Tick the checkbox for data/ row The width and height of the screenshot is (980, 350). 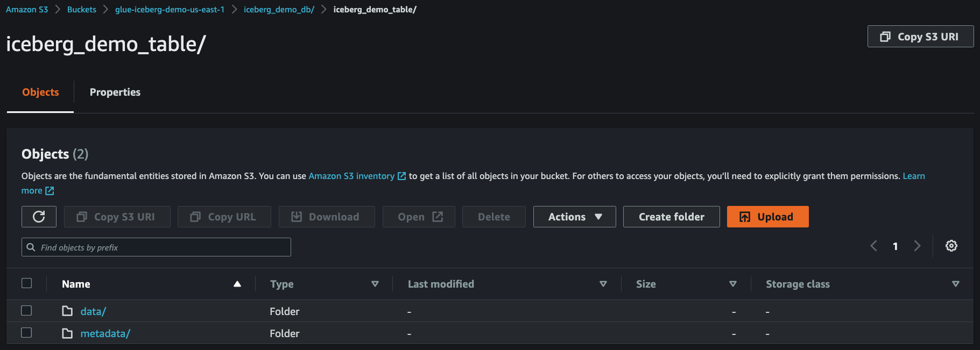click(x=26, y=311)
